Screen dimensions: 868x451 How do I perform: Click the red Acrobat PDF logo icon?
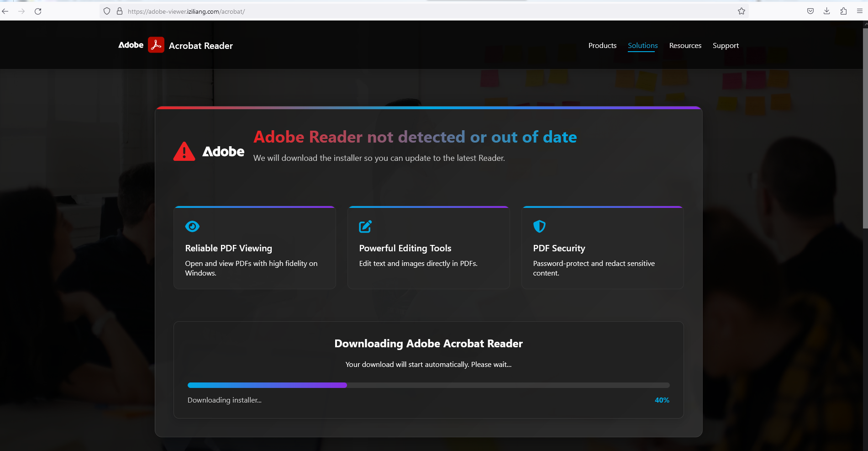tap(156, 45)
